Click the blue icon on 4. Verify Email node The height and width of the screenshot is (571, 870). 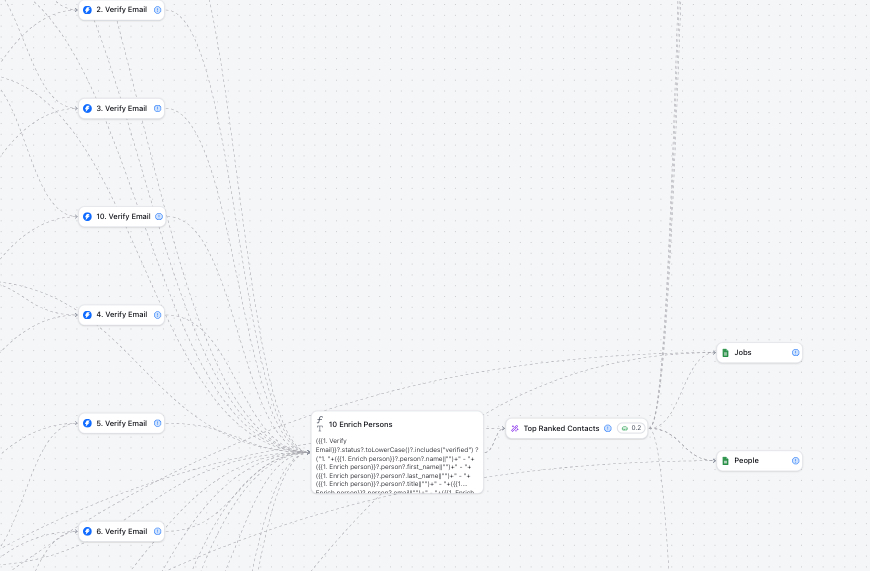pos(87,315)
